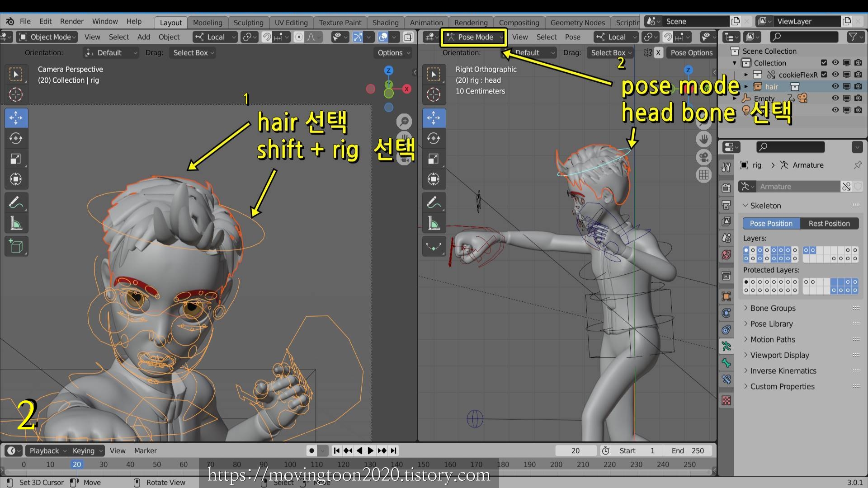The height and width of the screenshot is (488, 868).
Task: Select the Move tool in left viewport
Action: point(16,118)
